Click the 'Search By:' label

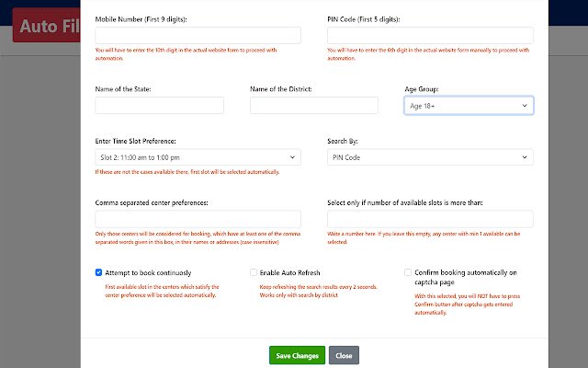coord(343,141)
